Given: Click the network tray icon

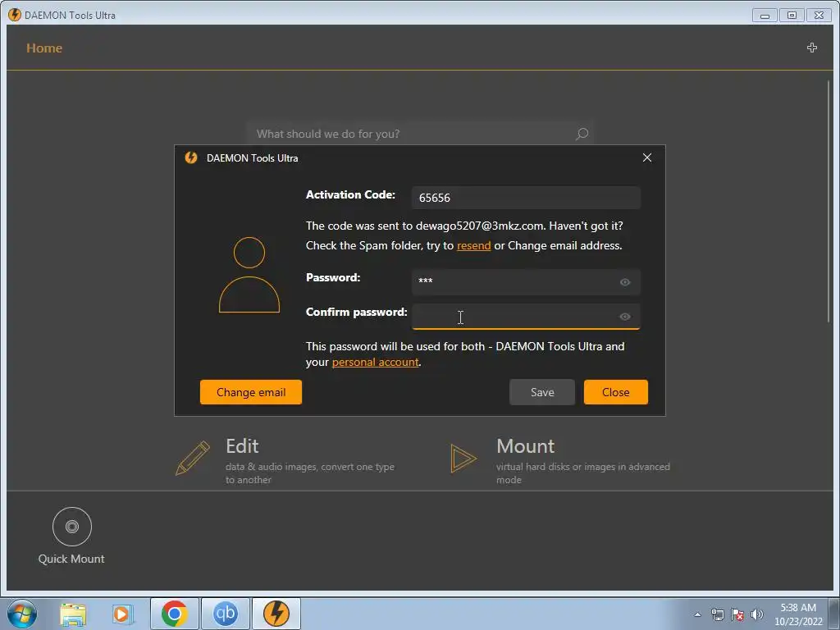Looking at the screenshot, I should coord(717,614).
